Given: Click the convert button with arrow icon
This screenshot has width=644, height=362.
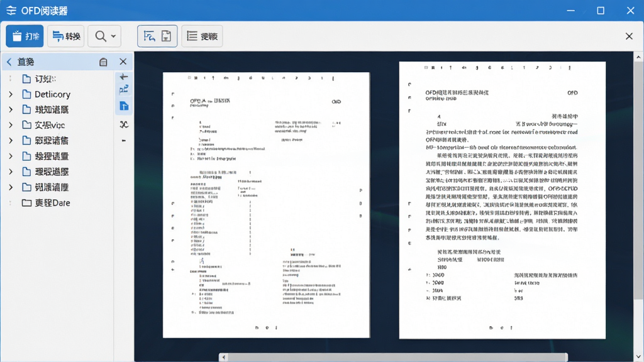Looking at the screenshot, I should pos(65,36).
